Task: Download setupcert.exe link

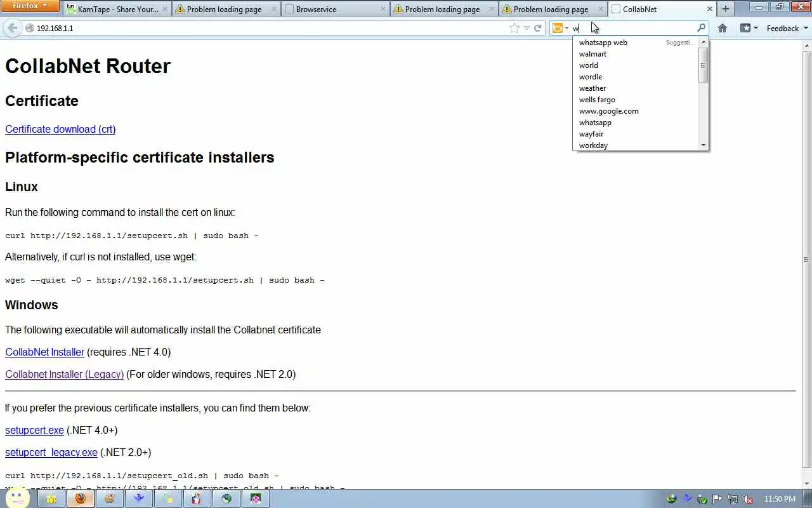Action: 34,430
